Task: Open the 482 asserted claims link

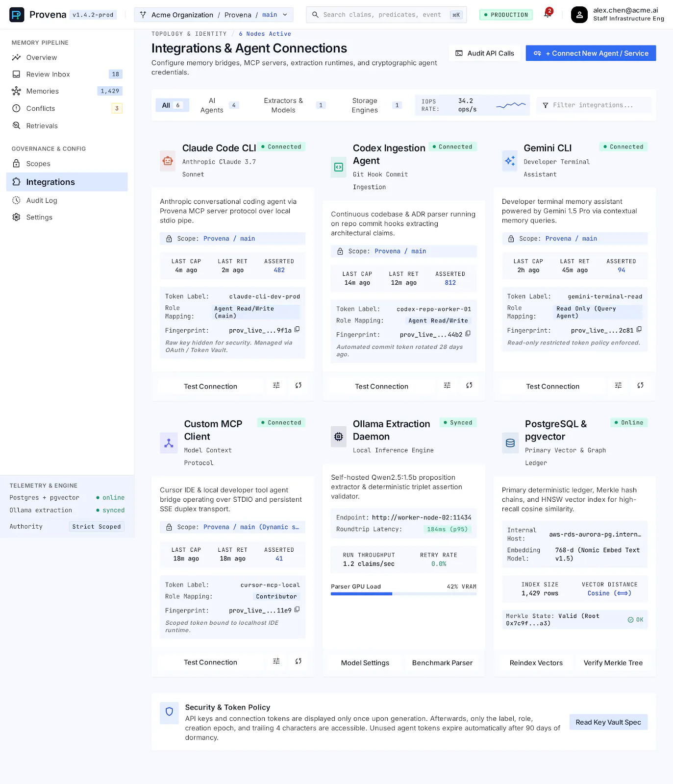Action: [279, 270]
